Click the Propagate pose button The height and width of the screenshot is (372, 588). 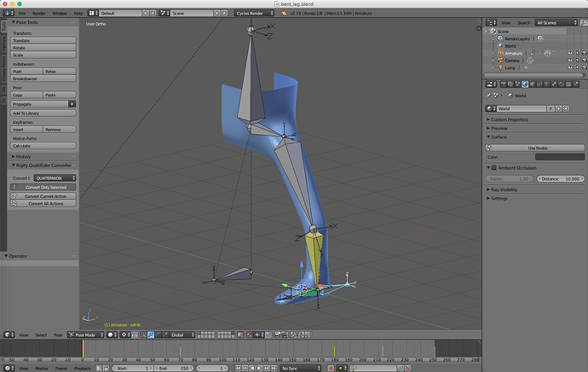point(39,104)
